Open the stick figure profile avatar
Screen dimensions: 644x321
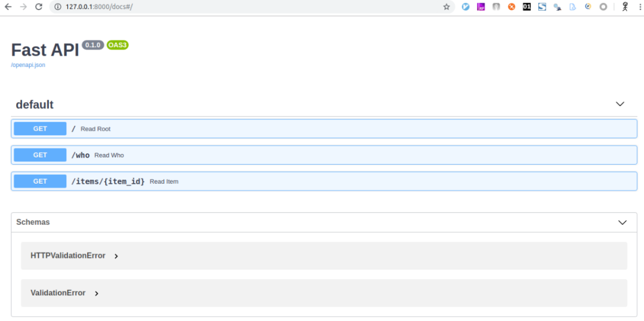click(625, 7)
